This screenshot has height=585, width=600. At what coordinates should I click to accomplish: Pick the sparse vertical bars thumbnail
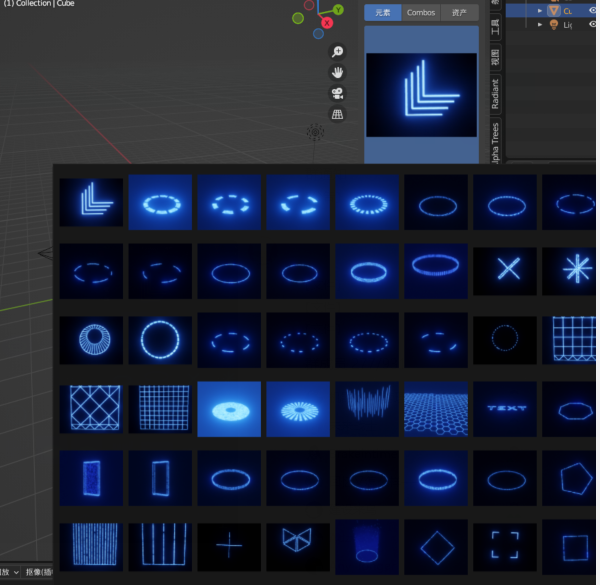click(160, 547)
